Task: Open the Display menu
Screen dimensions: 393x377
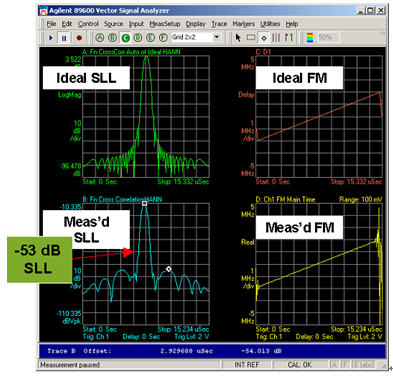Action: click(x=196, y=24)
